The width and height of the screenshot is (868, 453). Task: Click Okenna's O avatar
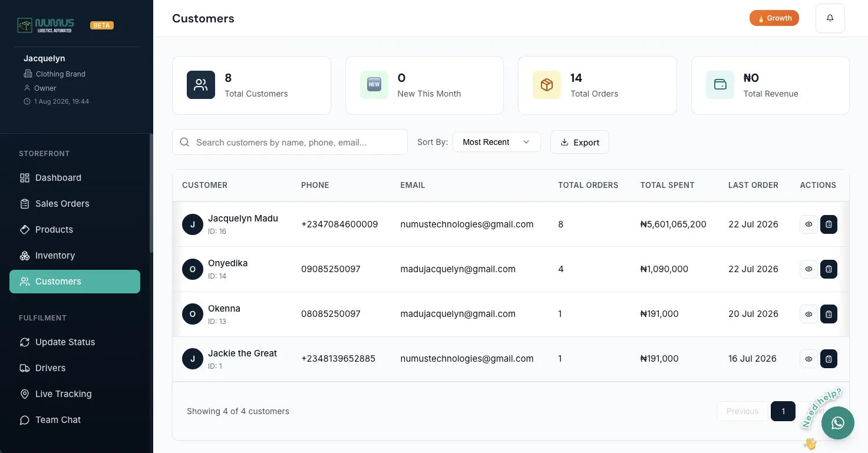(x=193, y=315)
